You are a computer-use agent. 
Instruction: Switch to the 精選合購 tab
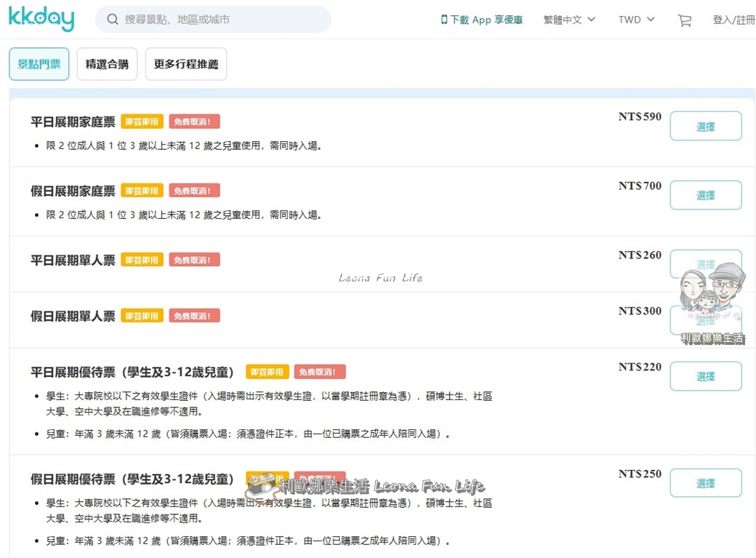[107, 64]
